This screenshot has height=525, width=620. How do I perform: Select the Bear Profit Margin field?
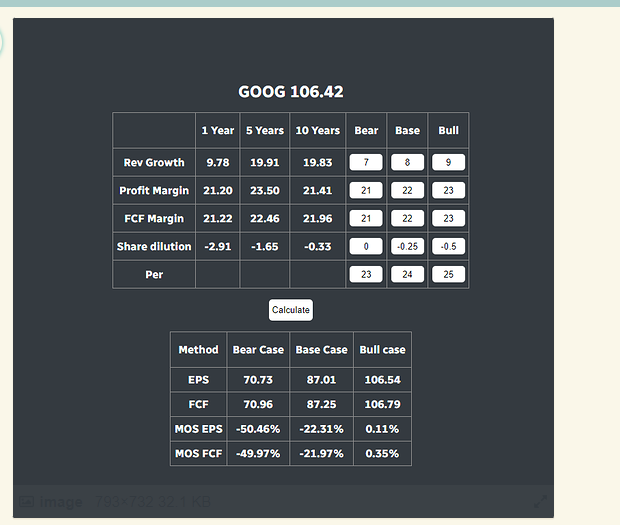click(366, 191)
